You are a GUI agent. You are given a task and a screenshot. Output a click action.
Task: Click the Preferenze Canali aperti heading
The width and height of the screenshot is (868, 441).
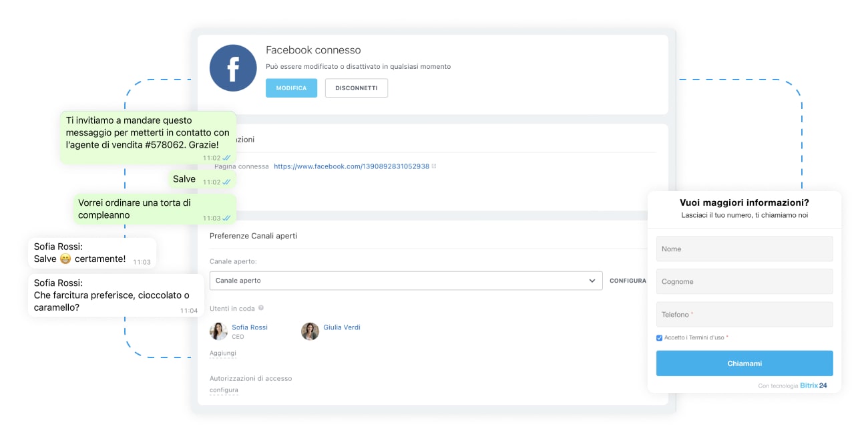point(253,236)
